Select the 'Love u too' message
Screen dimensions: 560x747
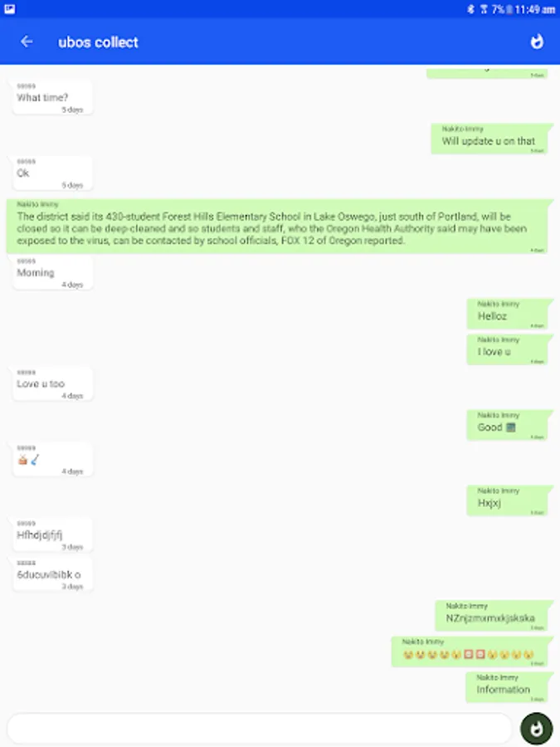coord(52,383)
